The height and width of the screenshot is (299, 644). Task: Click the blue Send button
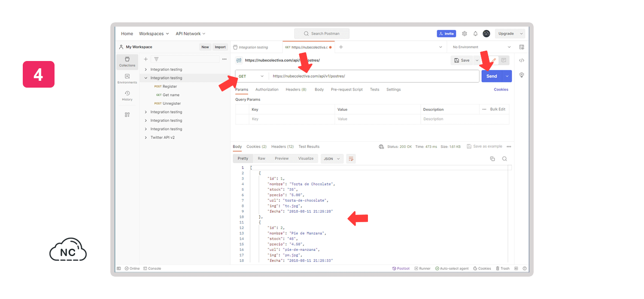(x=492, y=76)
